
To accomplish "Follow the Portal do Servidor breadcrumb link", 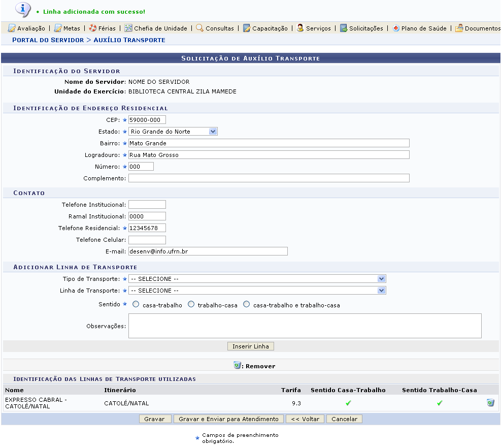I will coord(48,40).
